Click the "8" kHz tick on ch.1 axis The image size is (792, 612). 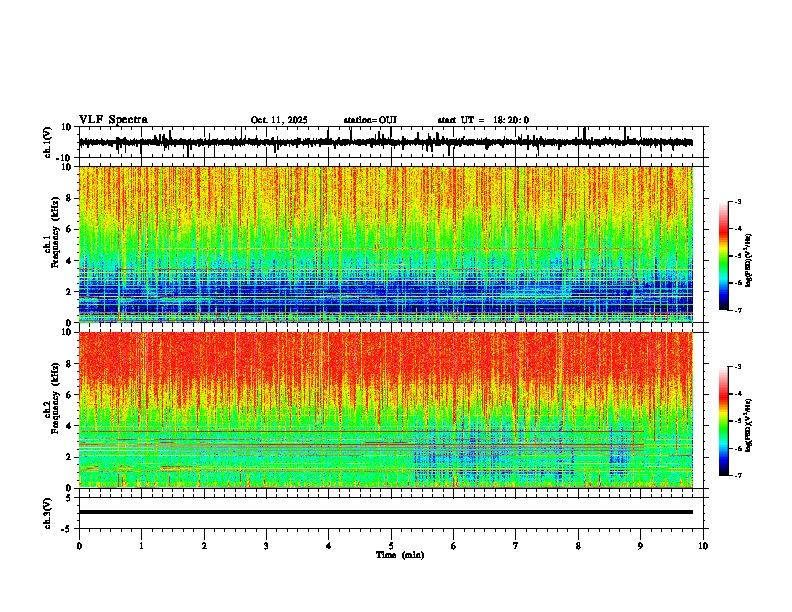[x=70, y=198]
